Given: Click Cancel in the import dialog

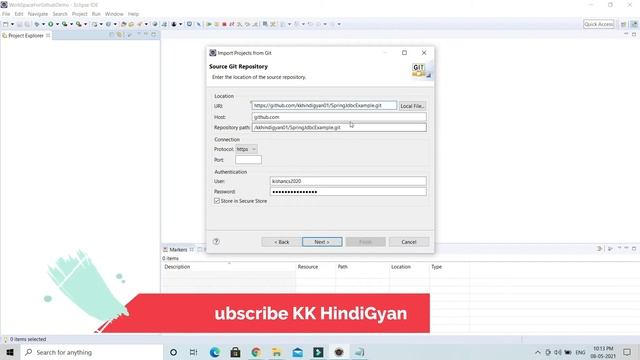Looking at the screenshot, I should pyautogui.click(x=409, y=242).
